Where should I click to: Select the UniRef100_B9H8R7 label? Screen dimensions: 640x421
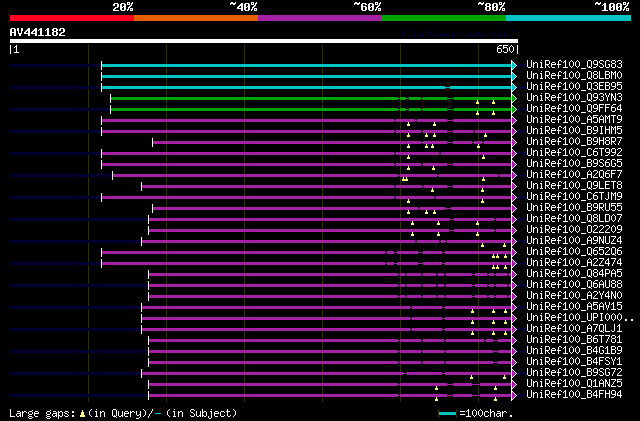point(574,142)
